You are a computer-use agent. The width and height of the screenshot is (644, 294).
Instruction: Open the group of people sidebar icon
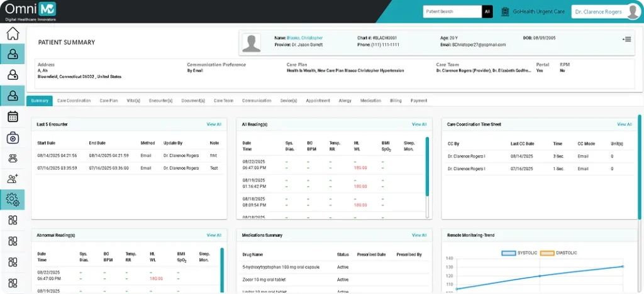click(x=13, y=158)
